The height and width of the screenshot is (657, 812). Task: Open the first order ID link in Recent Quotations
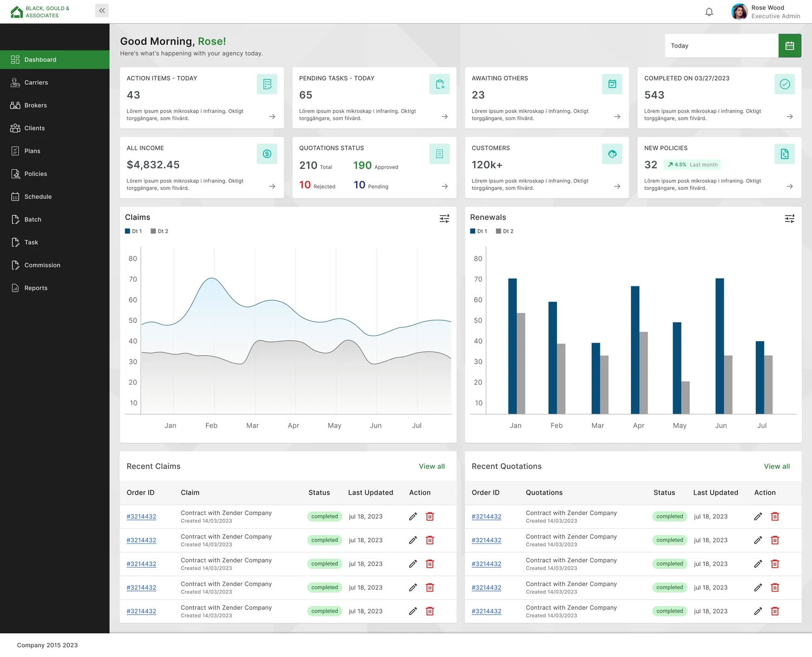pos(487,517)
